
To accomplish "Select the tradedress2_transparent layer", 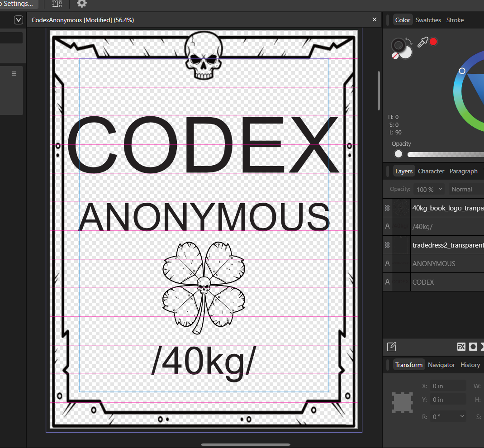I will 433,245.
